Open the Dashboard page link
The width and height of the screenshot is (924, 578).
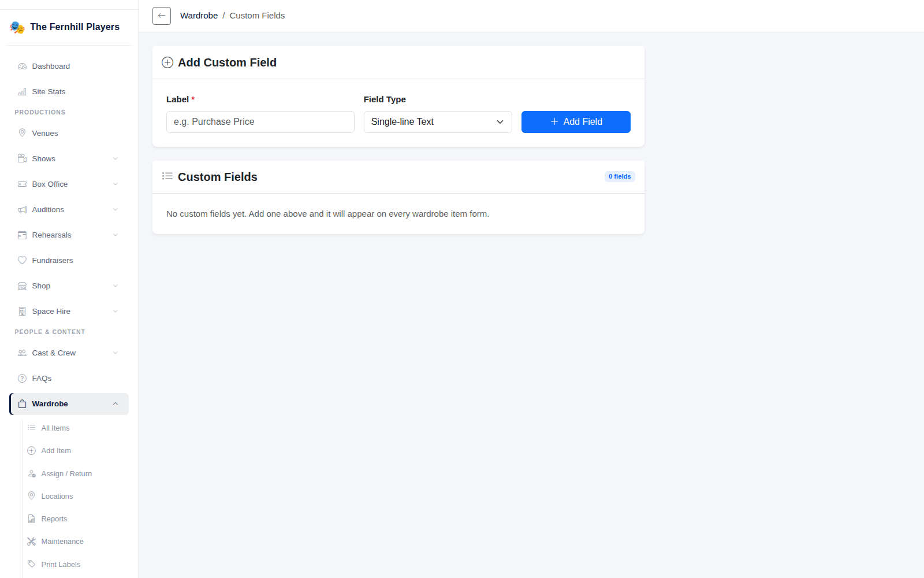(x=69, y=66)
